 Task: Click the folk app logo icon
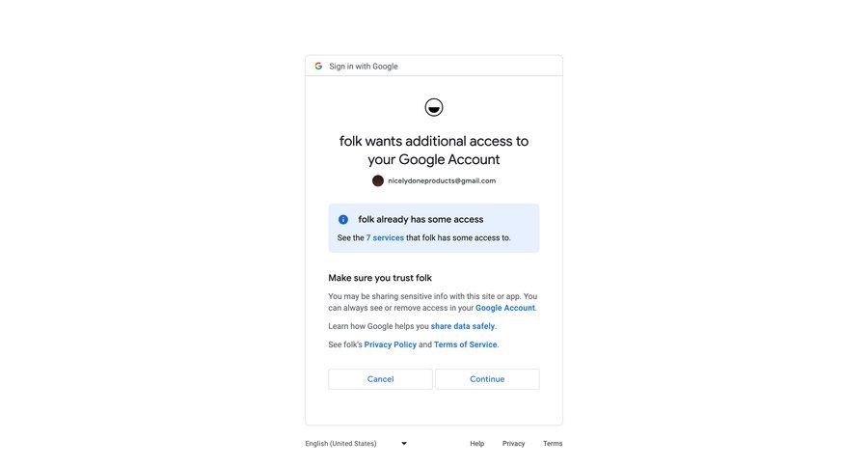(x=434, y=107)
